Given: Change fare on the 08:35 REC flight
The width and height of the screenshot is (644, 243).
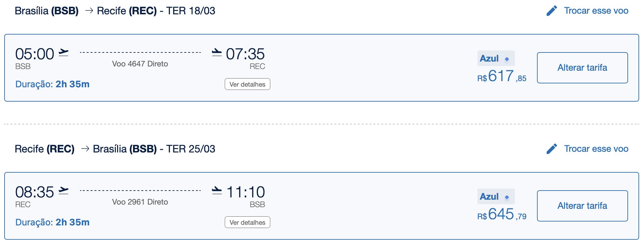Looking at the screenshot, I should click(x=582, y=206).
